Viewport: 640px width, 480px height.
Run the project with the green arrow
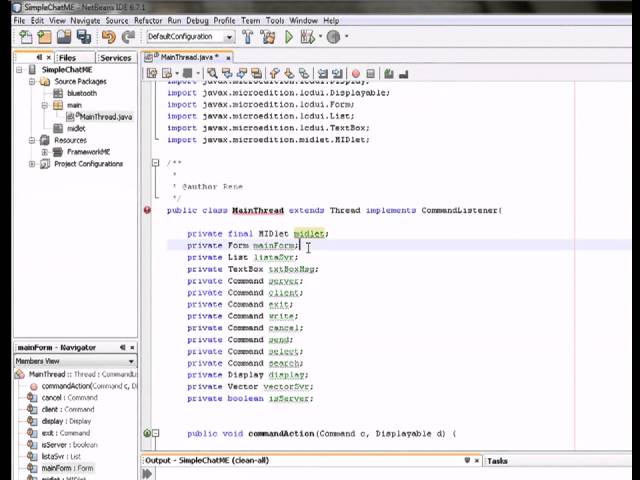coord(289,37)
